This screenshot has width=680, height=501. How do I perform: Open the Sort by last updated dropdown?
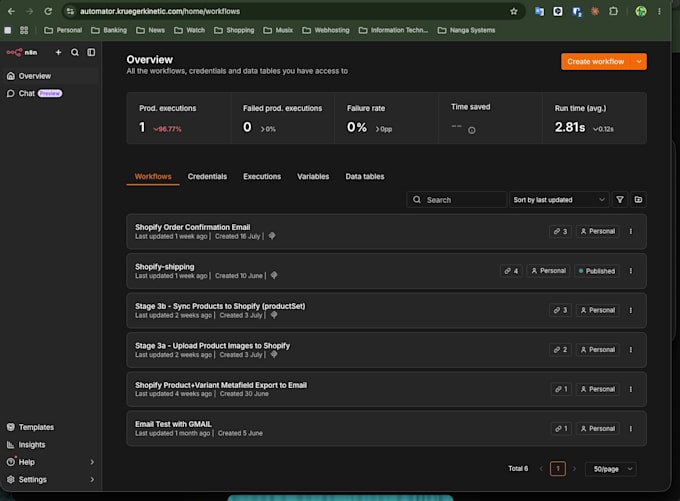pos(559,200)
